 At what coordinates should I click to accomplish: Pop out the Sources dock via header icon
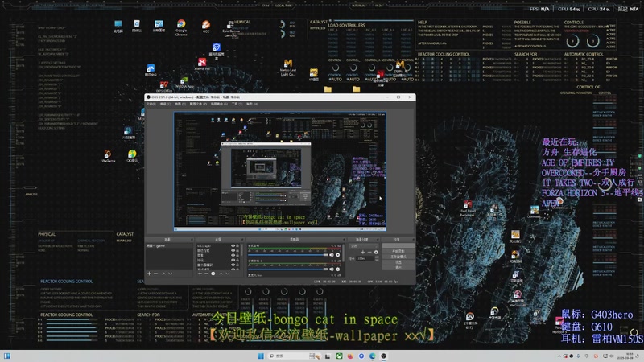click(243, 239)
